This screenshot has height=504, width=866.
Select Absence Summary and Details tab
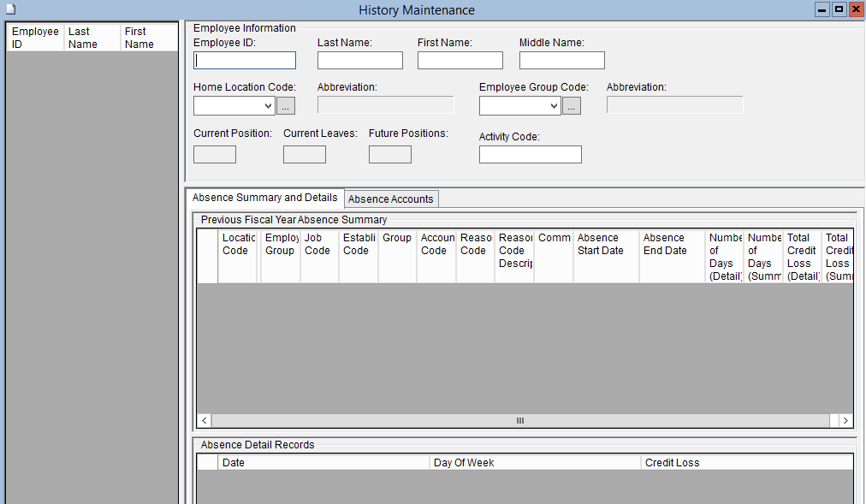[264, 198]
